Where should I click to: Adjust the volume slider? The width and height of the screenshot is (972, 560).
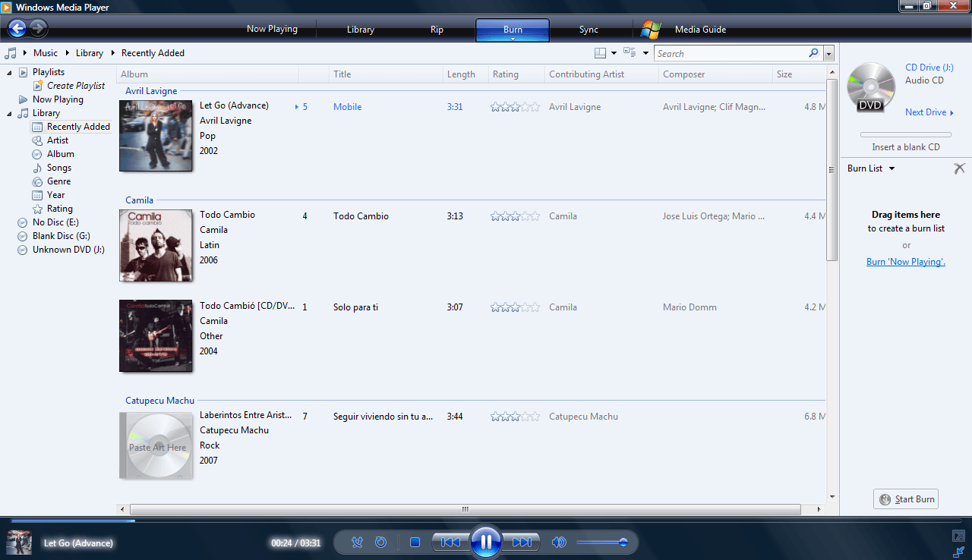pyautogui.click(x=601, y=542)
